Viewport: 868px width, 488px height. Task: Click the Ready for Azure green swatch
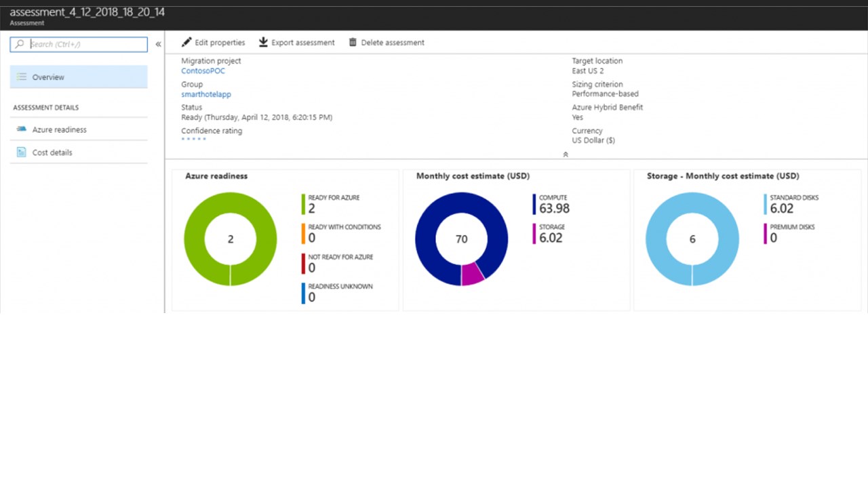tap(303, 204)
